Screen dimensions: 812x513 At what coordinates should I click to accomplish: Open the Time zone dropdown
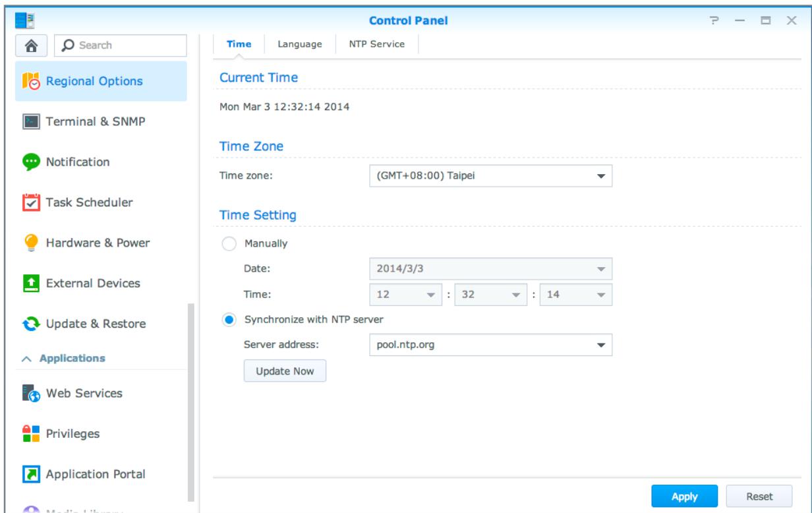point(490,176)
